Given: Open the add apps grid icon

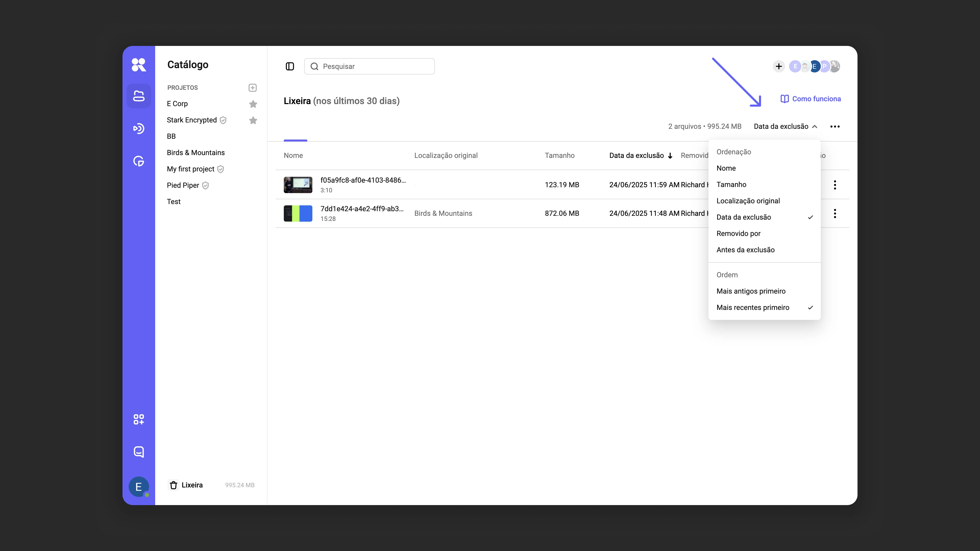Looking at the screenshot, I should [x=139, y=419].
